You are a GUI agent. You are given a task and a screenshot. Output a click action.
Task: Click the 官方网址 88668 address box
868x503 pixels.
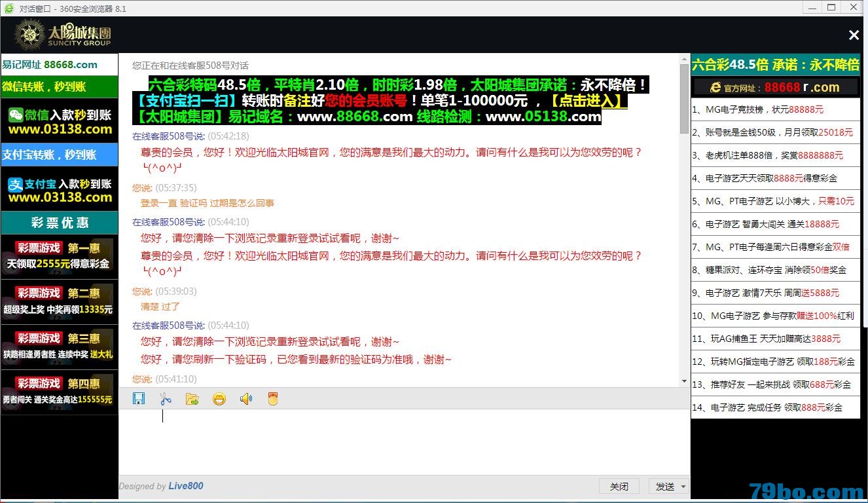[776, 87]
